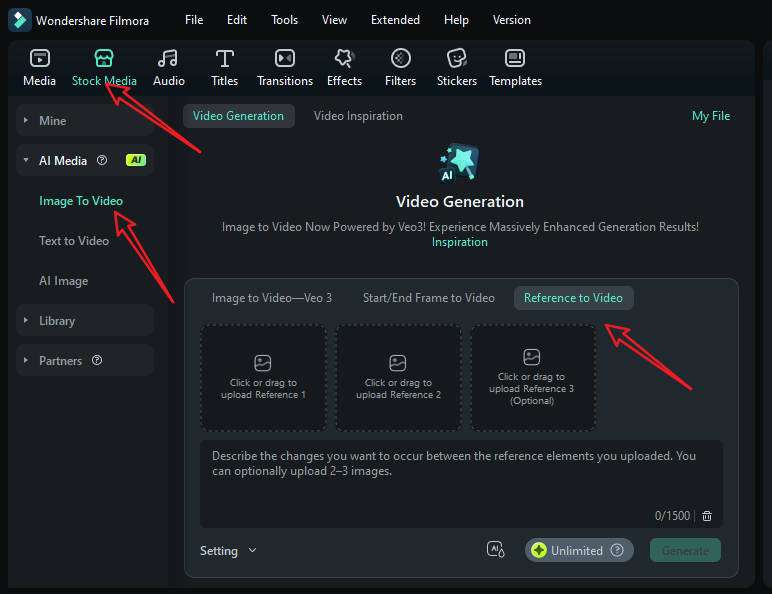Click the prompt description text field
772x594 pixels.
tap(461, 484)
